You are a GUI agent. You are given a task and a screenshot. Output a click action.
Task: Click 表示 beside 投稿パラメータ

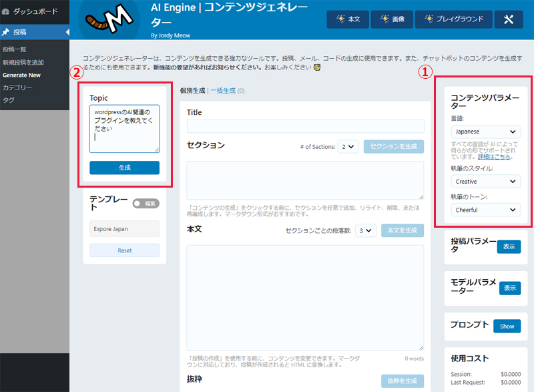point(509,246)
